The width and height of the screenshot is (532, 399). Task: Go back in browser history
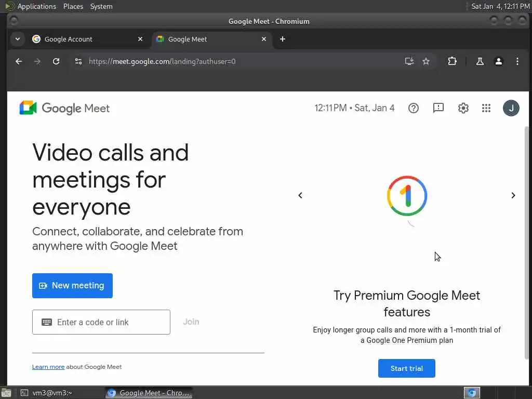point(19,61)
